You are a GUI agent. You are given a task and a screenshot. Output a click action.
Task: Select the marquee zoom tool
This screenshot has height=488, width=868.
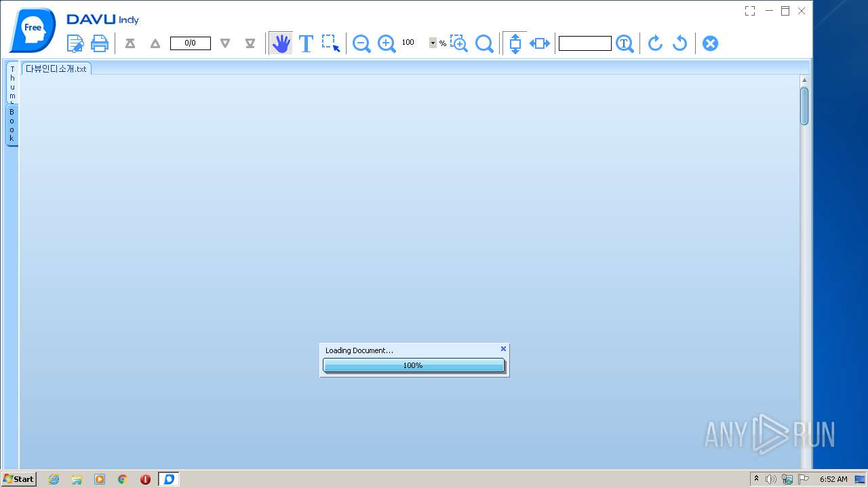(459, 43)
